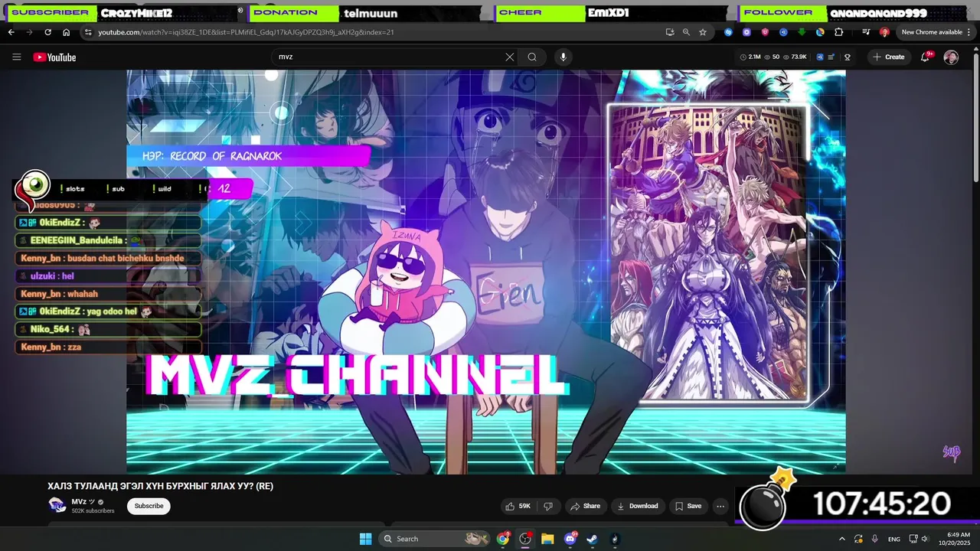
Task: Open the YouTube hamburger guide menu
Action: [x=17, y=57]
